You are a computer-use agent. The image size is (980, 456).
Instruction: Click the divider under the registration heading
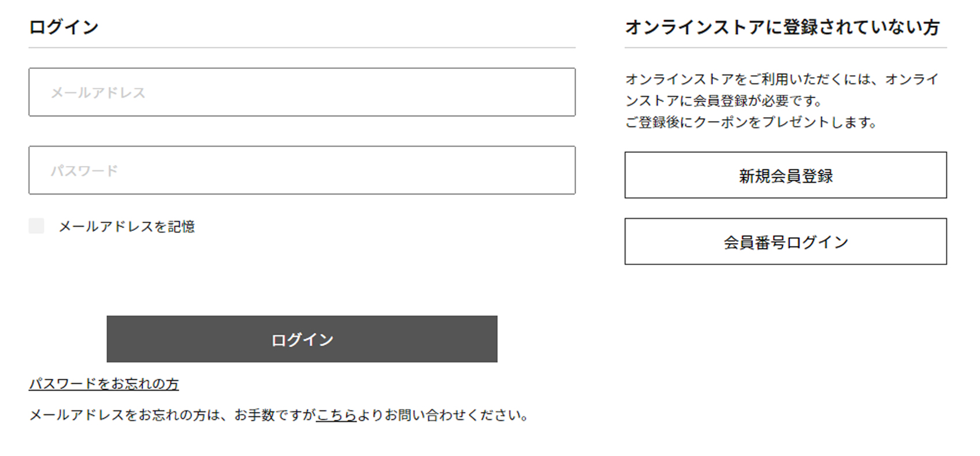pyautogui.click(x=785, y=48)
